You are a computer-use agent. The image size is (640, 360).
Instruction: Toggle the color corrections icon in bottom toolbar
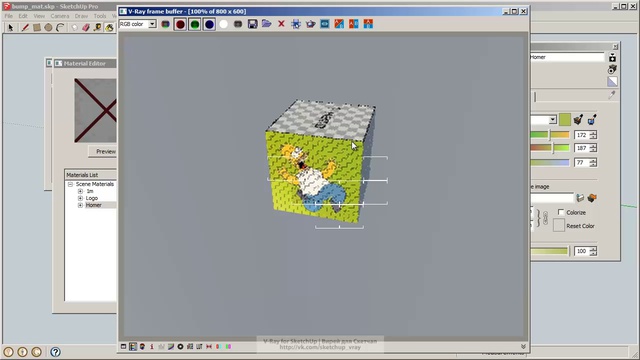tap(133, 347)
